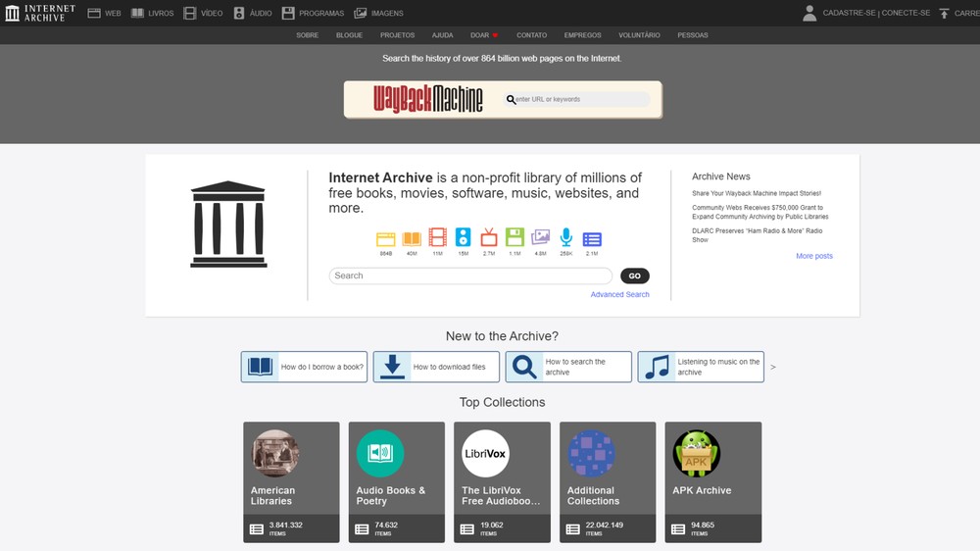This screenshot has height=551, width=980.
Task: Click the purple images media icon
Action: point(541,237)
